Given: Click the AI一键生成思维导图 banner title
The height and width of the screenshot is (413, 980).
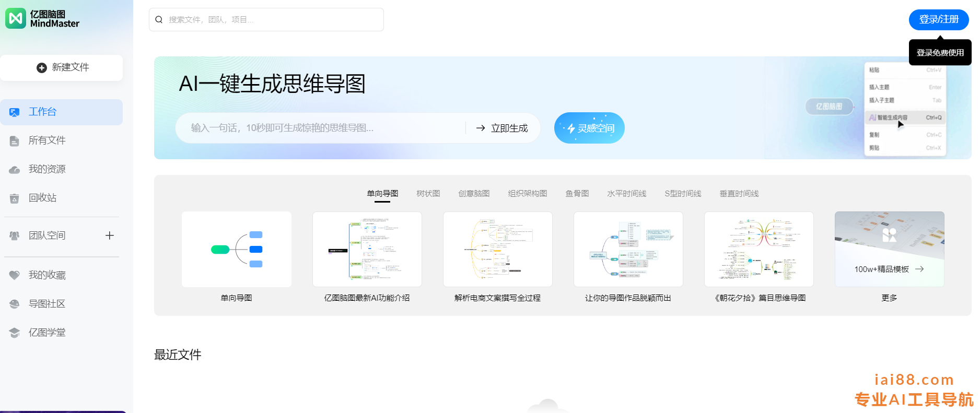Looking at the screenshot, I should (272, 84).
